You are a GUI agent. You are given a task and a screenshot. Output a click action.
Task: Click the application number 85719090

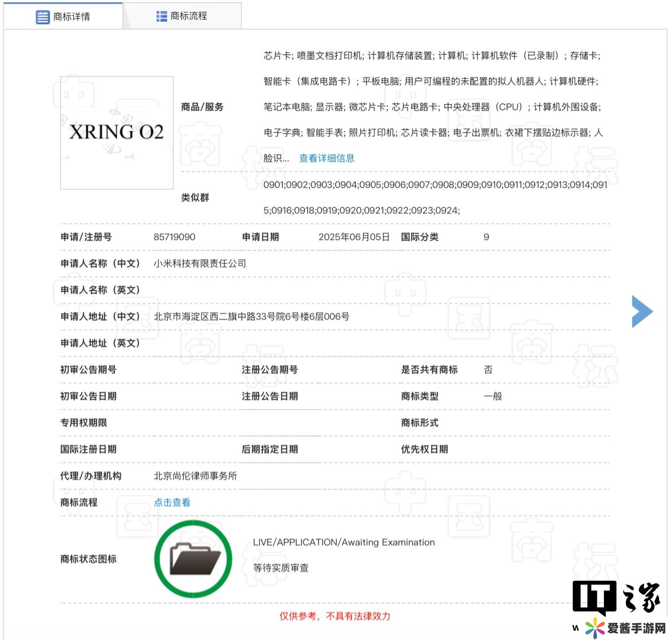(174, 237)
